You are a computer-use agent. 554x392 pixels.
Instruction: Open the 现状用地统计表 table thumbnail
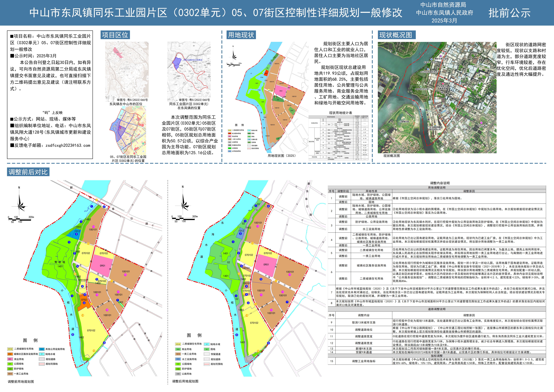[339, 138]
